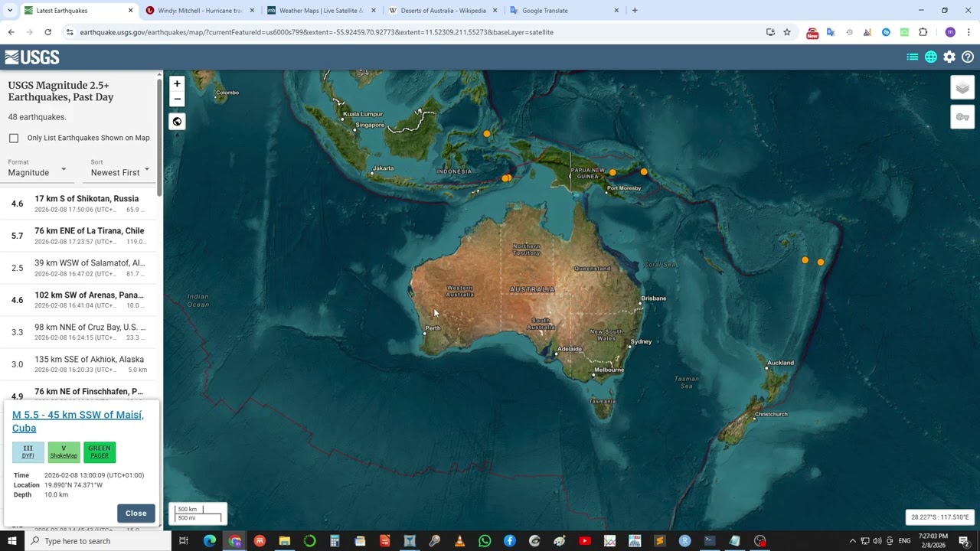Go back to previous page

(11, 32)
